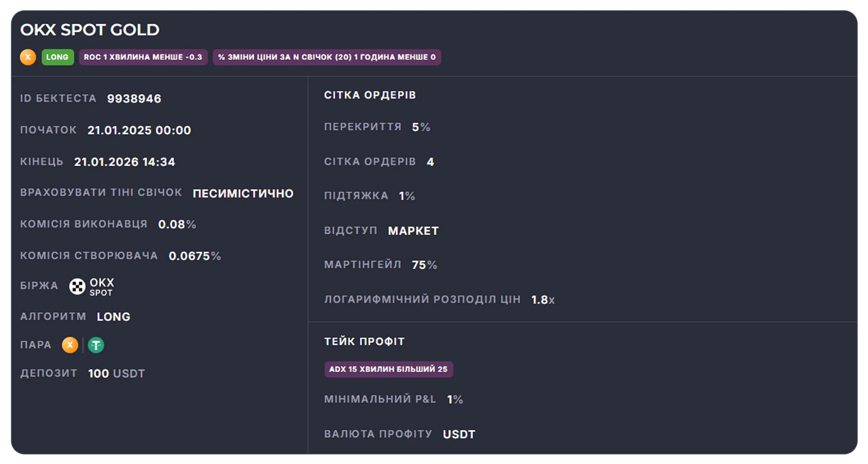
Task: Click the АЛГОРИТМ label
Action: coord(53,316)
